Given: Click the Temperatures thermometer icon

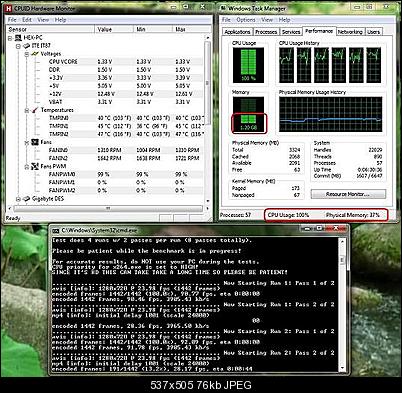Looking at the screenshot, I should (35, 110).
